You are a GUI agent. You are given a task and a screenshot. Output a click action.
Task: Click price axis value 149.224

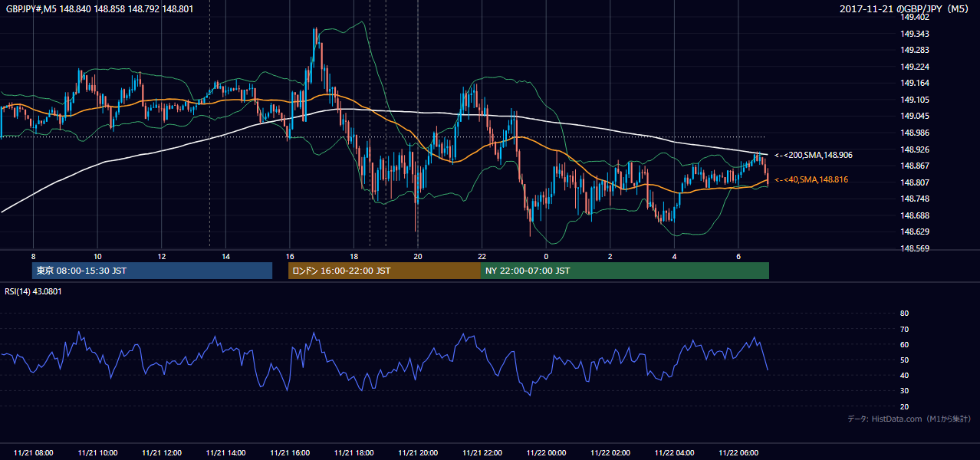[x=914, y=67]
